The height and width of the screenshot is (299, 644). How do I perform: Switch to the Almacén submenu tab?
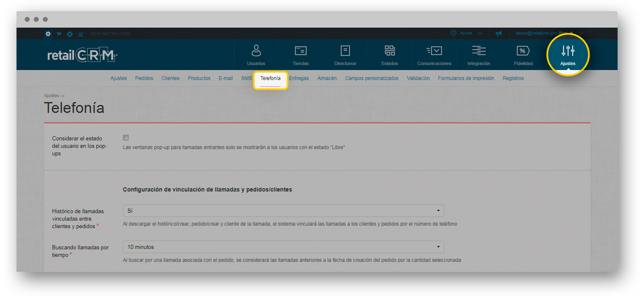(x=327, y=78)
